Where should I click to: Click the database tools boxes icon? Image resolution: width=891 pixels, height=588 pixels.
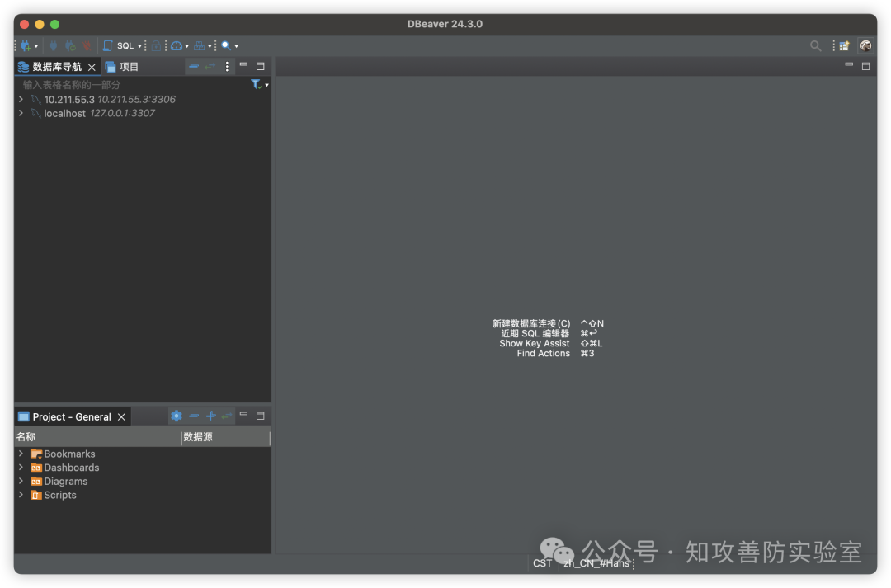click(200, 46)
